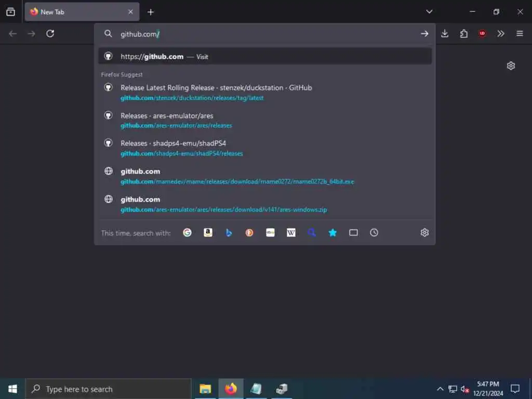This screenshot has height=399, width=532.
Task: Search with Amazon this time
Action: point(208,233)
